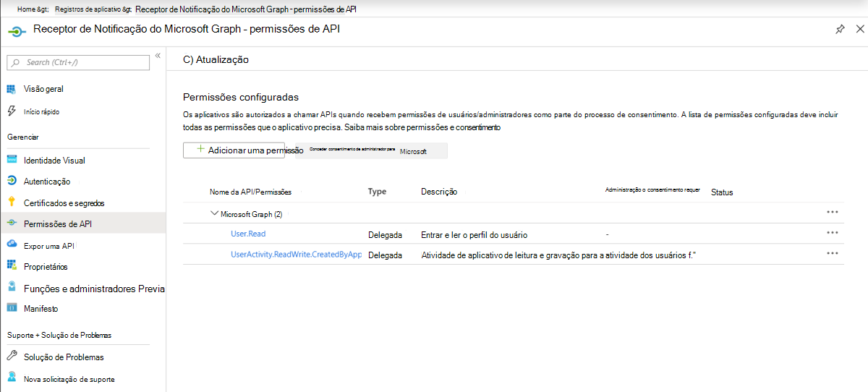The height and width of the screenshot is (392, 868).
Task: Open the User.Read permission link
Action: click(249, 234)
